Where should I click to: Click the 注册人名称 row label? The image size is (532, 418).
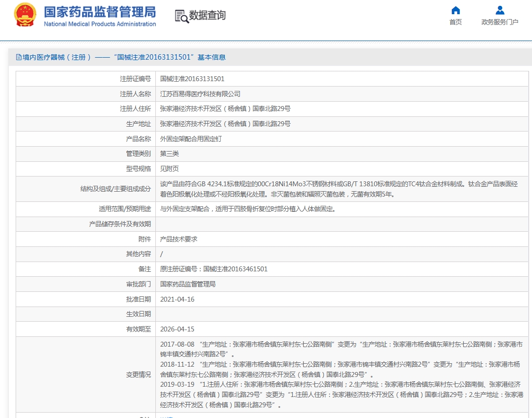[135, 94]
